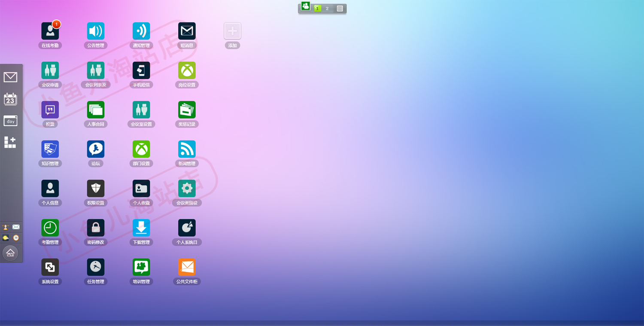Open the desktop grid overview button
The width and height of the screenshot is (644, 326).
click(x=340, y=9)
